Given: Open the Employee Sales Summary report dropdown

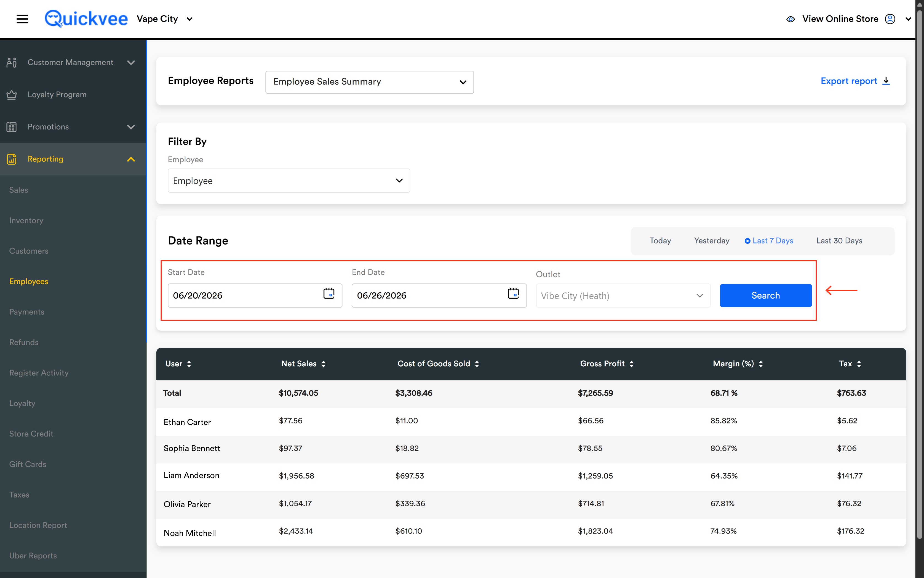Looking at the screenshot, I should pos(369,82).
